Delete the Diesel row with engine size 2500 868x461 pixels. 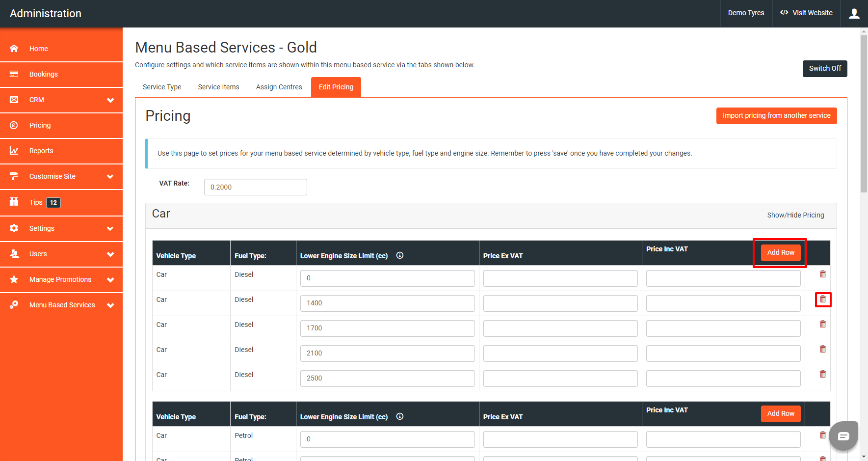[x=823, y=374]
